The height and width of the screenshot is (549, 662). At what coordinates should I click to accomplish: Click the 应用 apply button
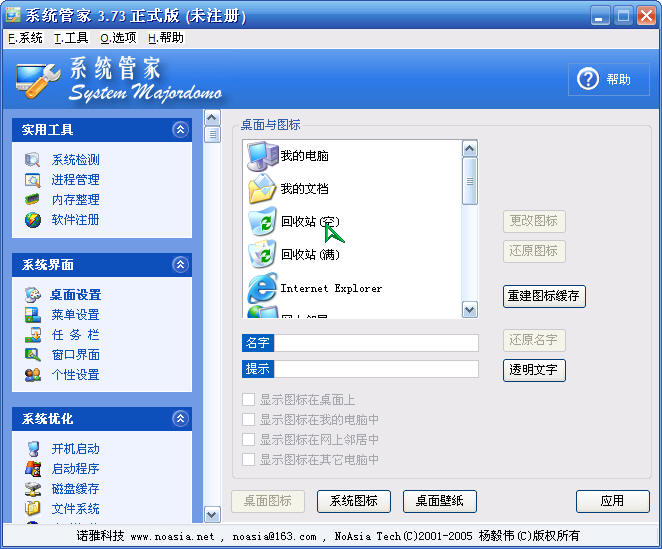(x=613, y=501)
